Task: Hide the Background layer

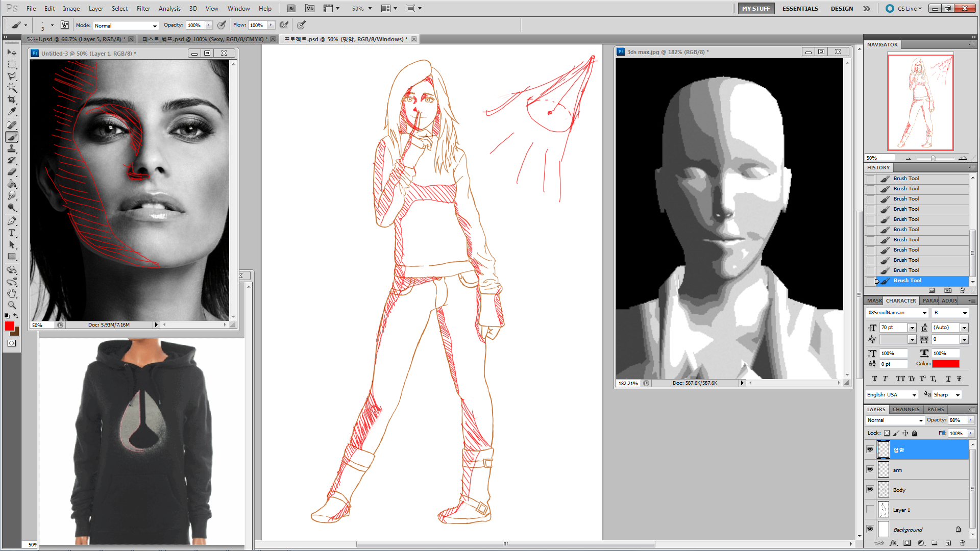Action: point(870,530)
